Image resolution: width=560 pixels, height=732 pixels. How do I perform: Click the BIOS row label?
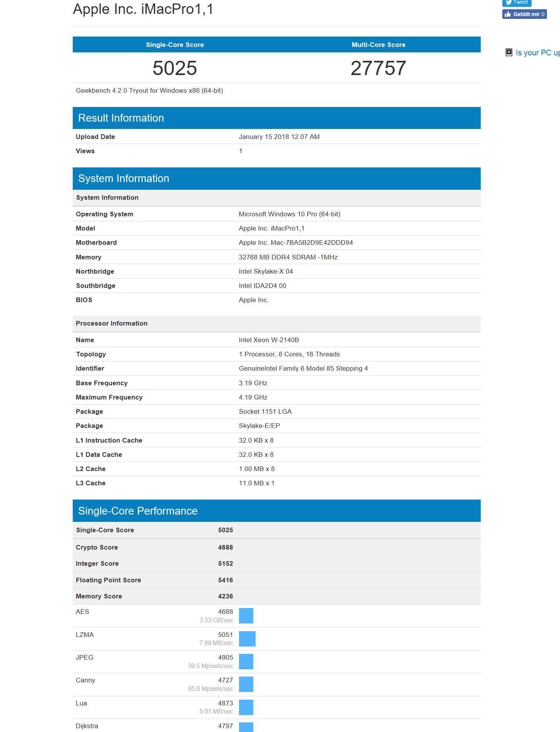coord(84,300)
